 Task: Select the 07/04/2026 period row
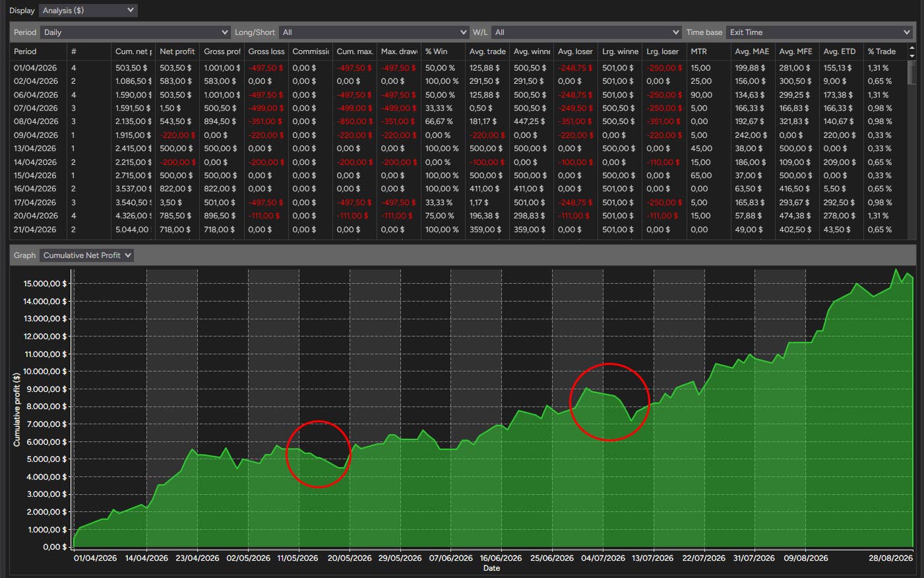click(x=458, y=108)
